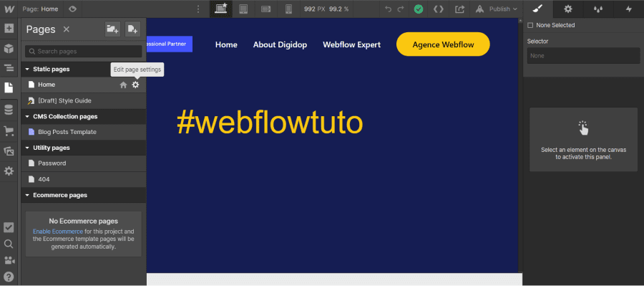
Task: Open the Audit checklist panel
Action: click(9, 227)
